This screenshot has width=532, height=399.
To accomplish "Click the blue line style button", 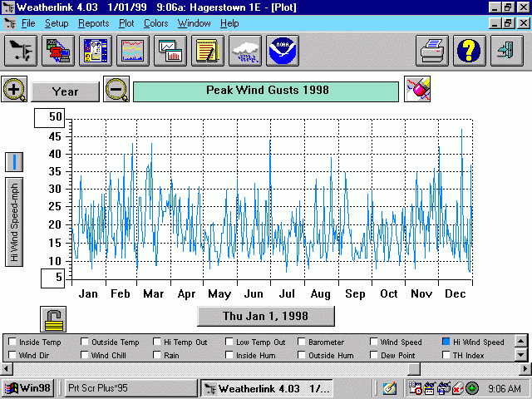I will (14, 162).
